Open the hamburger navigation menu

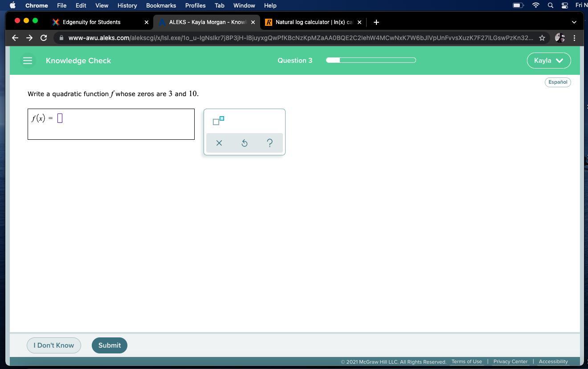click(x=28, y=61)
